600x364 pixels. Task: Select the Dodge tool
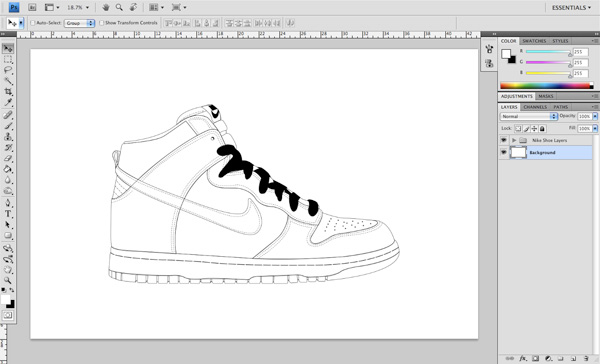click(8, 191)
